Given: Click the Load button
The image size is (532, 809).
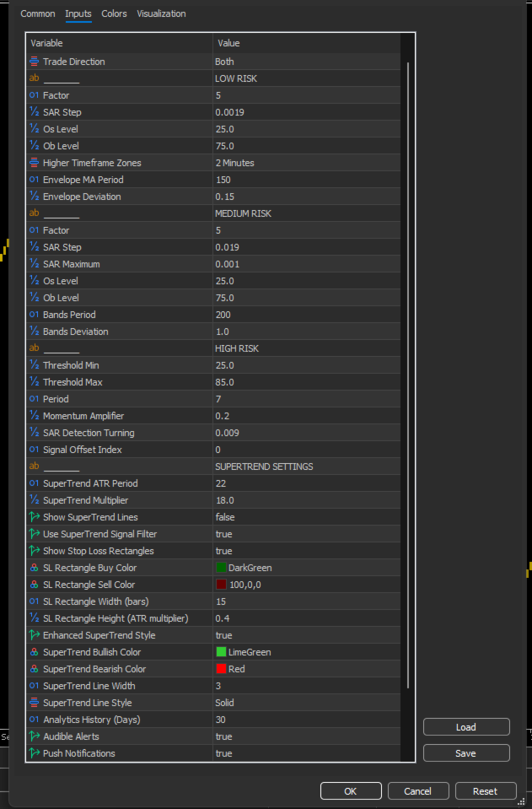Looking at the screenshot, I should point(466,727).
